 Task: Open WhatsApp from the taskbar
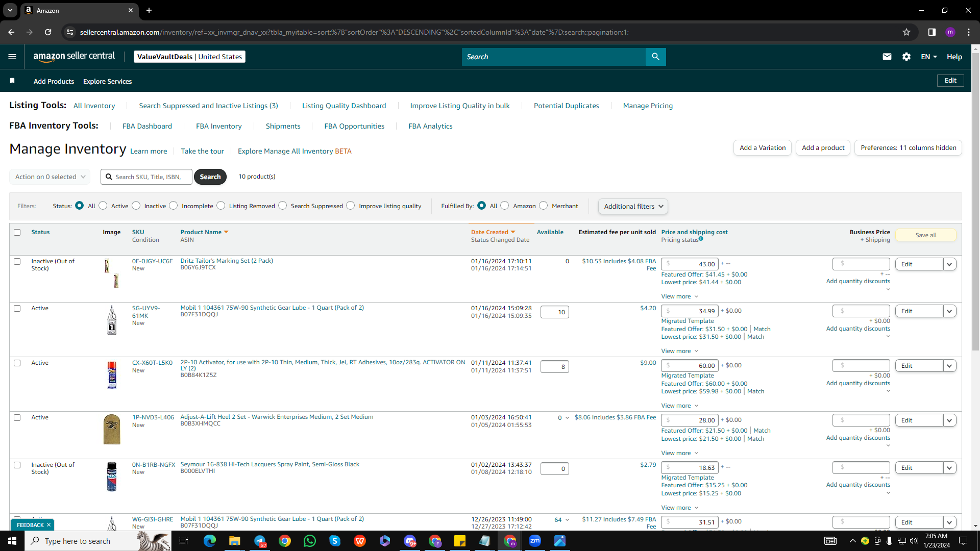click(x=310, y=541)
